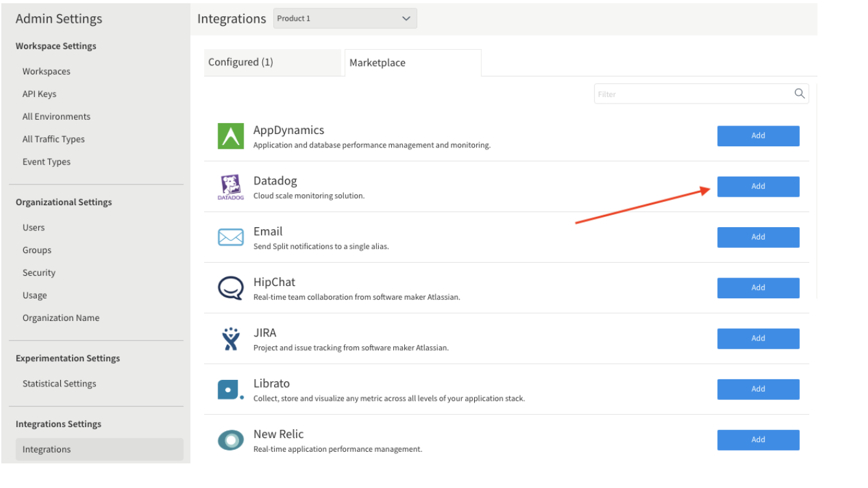The width and height of the screenshot is (868, 488).
Task: Click 'Cloud scale monitoring solution.' description
Action: (x=309, y=195)
